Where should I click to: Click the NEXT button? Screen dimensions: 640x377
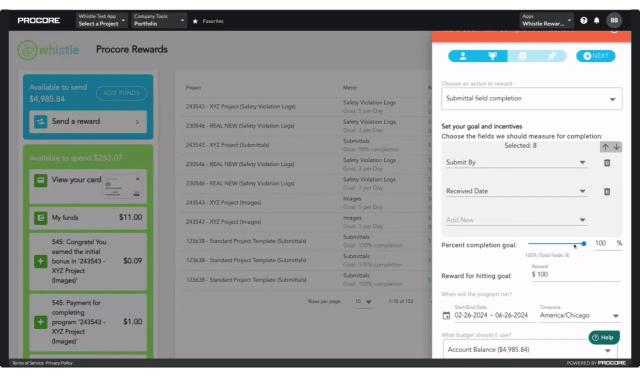pos(596,56)
